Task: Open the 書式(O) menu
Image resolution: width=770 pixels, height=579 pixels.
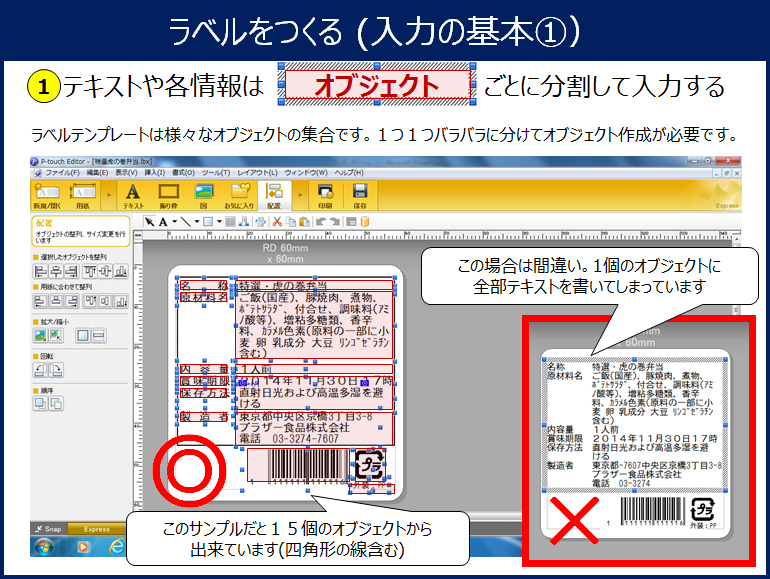Action: [183, 173]
